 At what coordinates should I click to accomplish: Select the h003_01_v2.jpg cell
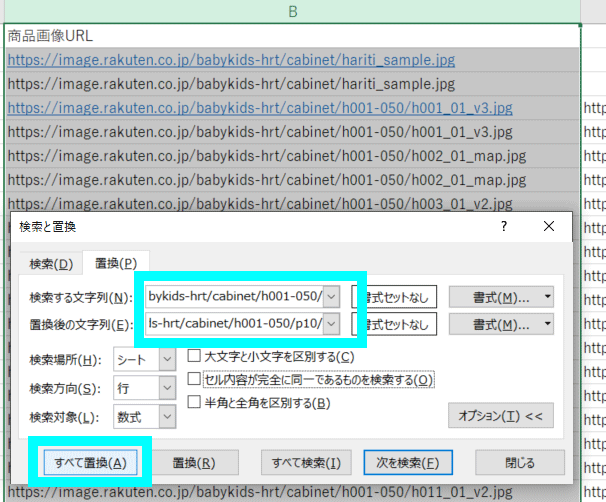point(293,203)
